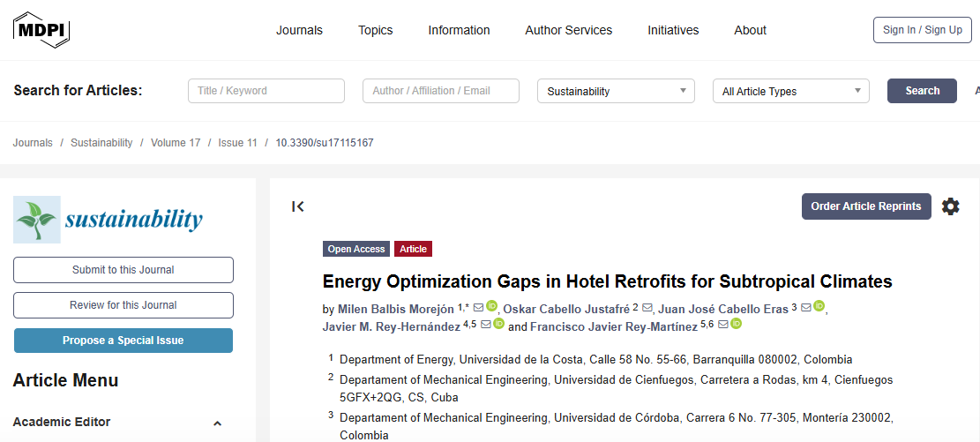Click the email icon for Milen Balbis Morejón

tap(478, 307)
